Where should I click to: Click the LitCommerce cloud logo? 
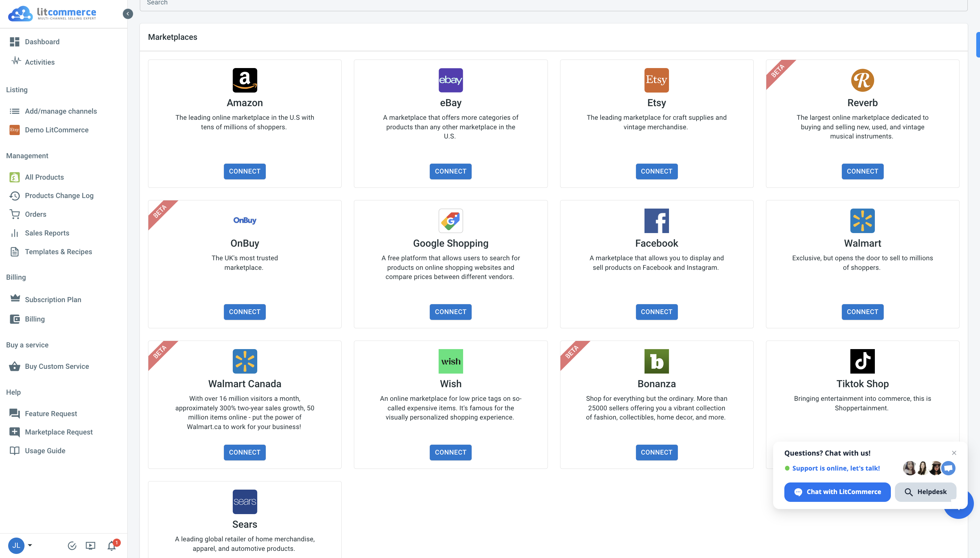pyautogui.click(x=52, y=14)
